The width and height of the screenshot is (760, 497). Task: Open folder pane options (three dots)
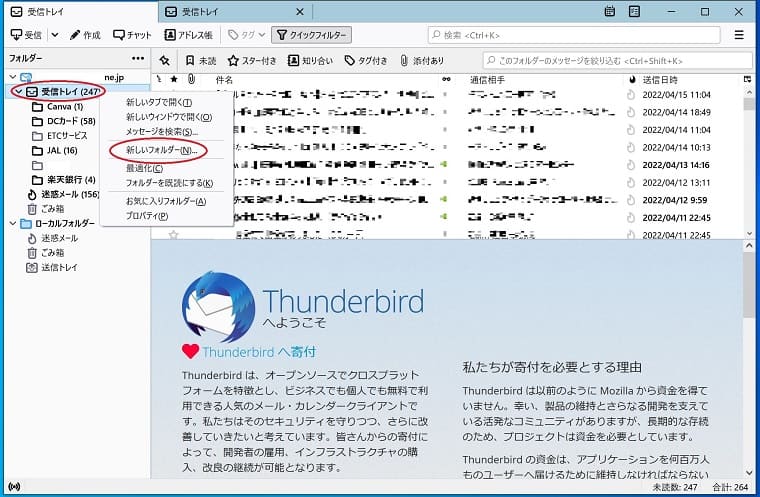click(x=138, y=58)
